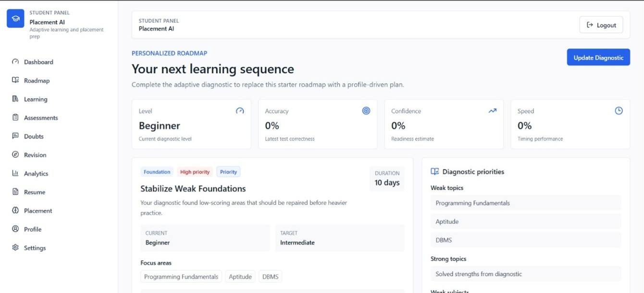This screenshot has height=293, width=644.
Task: Click 'Latest test correctness' caption
Action: click(290, 139)
